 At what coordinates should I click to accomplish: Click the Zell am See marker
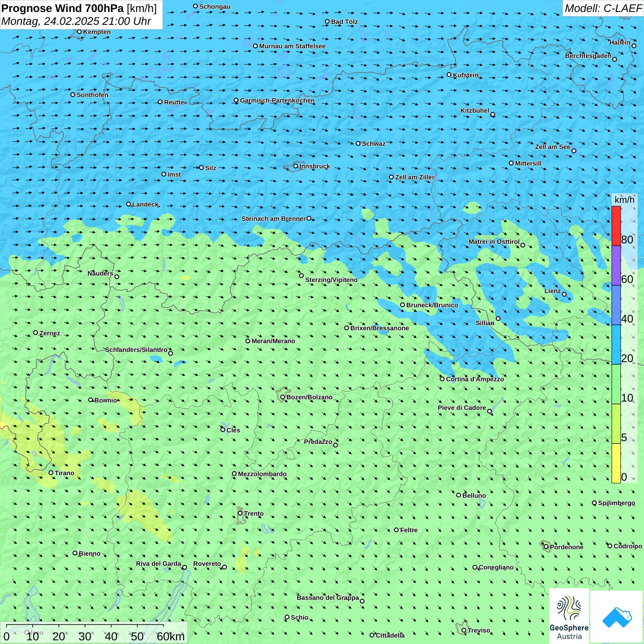[574, 150]
